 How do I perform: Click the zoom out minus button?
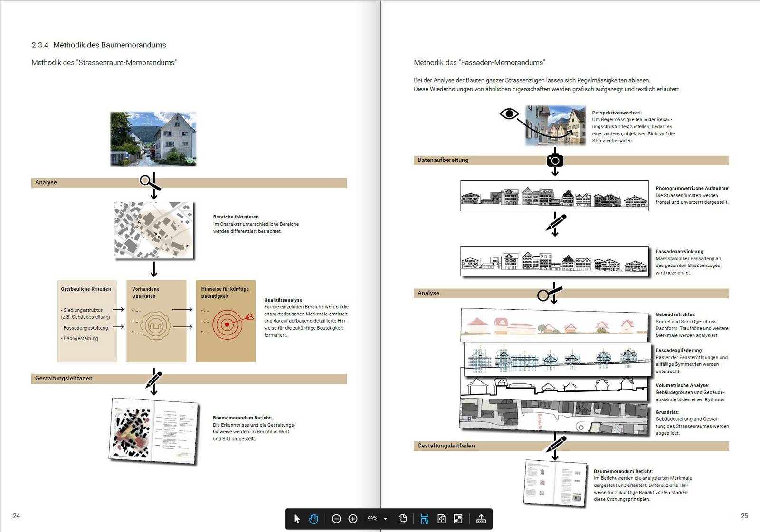[x=336, y=519]
